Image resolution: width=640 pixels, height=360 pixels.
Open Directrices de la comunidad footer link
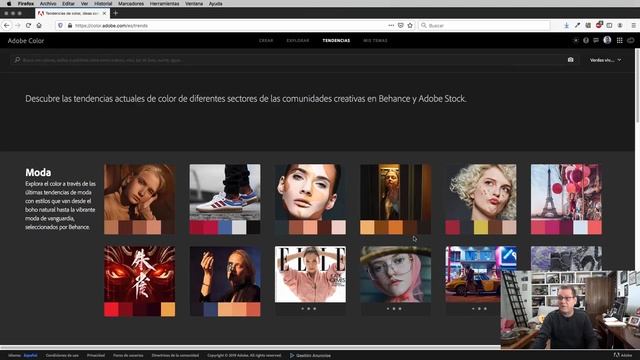tap(175, 356)
